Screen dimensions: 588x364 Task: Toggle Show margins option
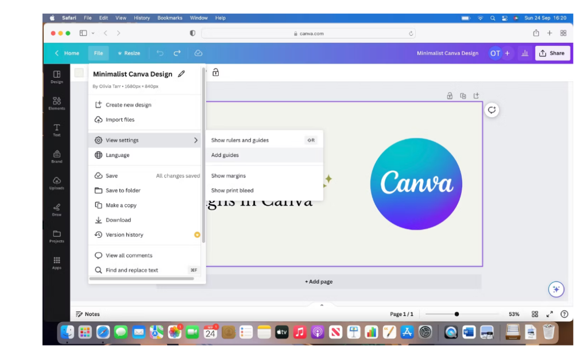pos(264,176)
